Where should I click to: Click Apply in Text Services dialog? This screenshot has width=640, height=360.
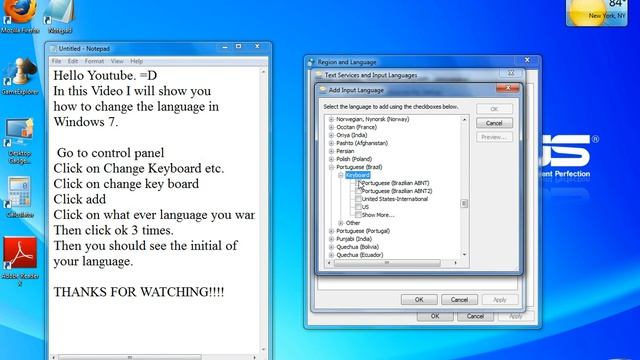tap(500, 300)
